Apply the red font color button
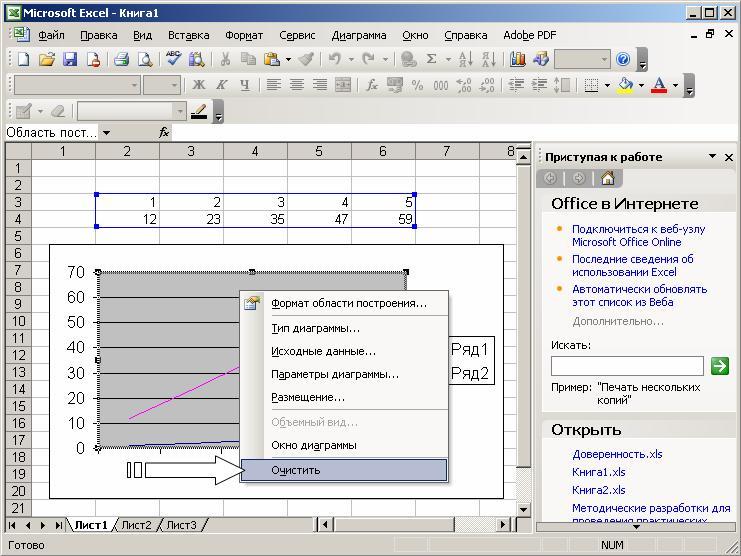The height and width of the screenshot is (556, 741). tap(658, 86)
